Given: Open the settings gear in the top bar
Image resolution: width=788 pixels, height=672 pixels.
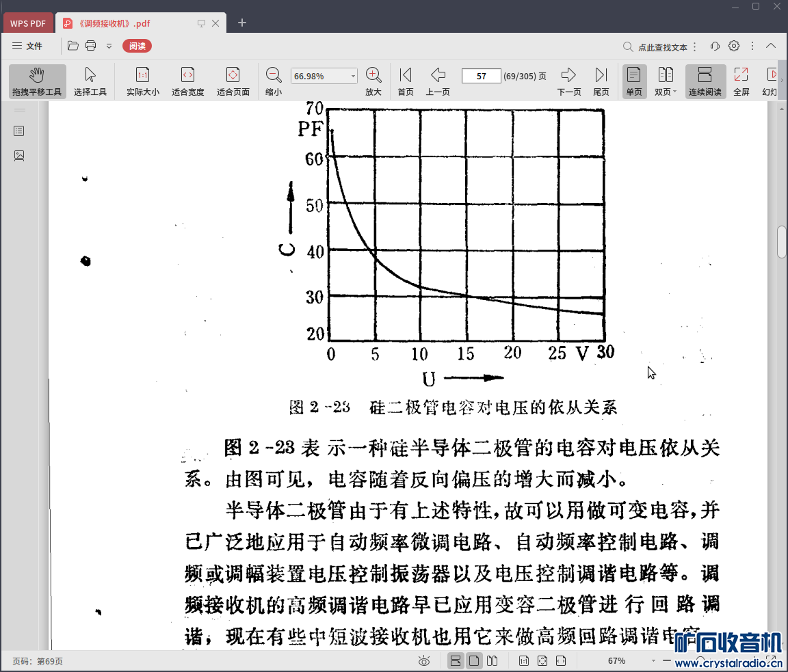Looking at the screenshot, I should pos(734,46).
